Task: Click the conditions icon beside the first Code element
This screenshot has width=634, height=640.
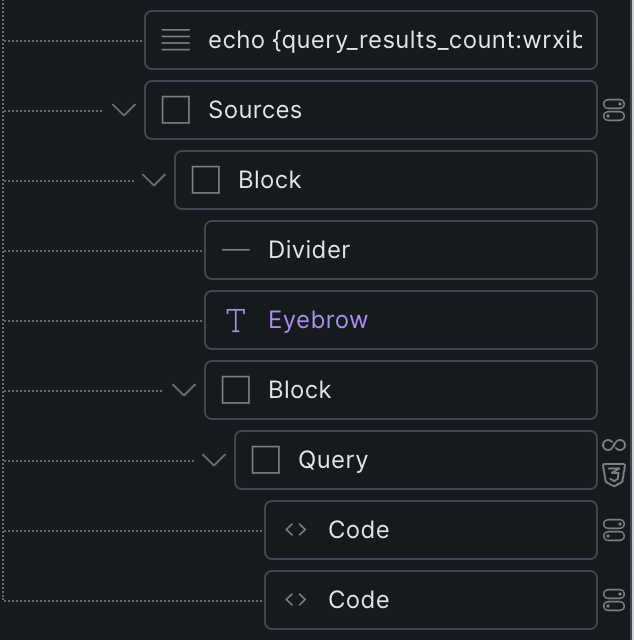Action: (614, 530)
